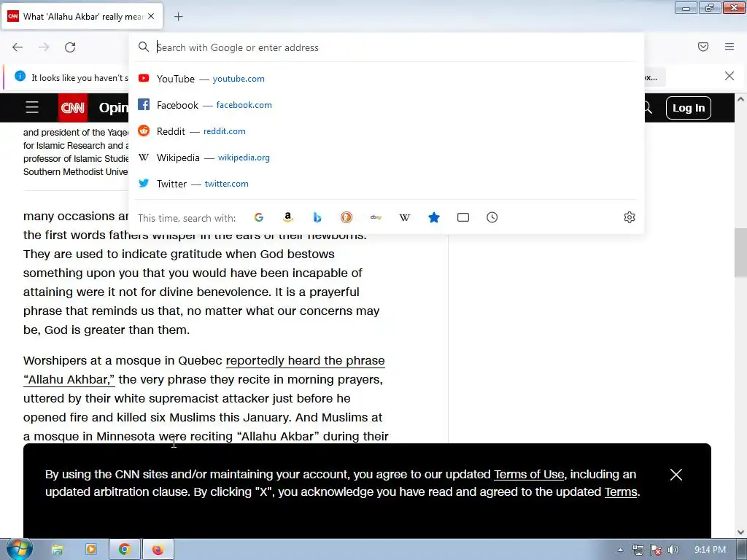Screen dimensions: 747x560
Task: Choose the YouTube suggestion
Action: [x=387, y=79]
